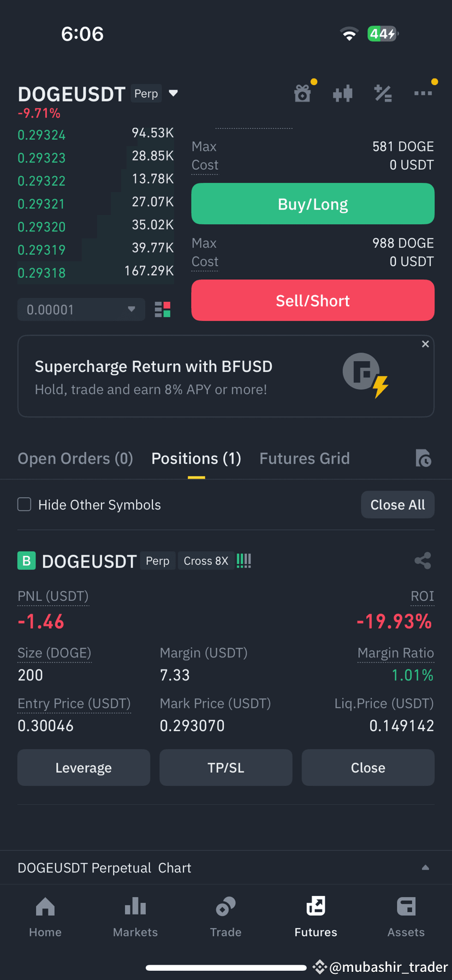Share the DOGEUSDT position
This screenshot has height=980, width=452.
tap(423, 560)
